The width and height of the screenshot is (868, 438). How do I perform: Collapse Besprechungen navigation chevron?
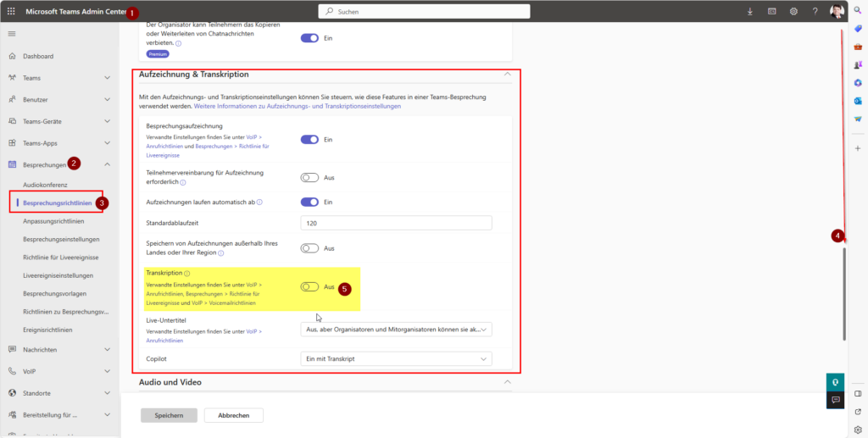[108, 164]
